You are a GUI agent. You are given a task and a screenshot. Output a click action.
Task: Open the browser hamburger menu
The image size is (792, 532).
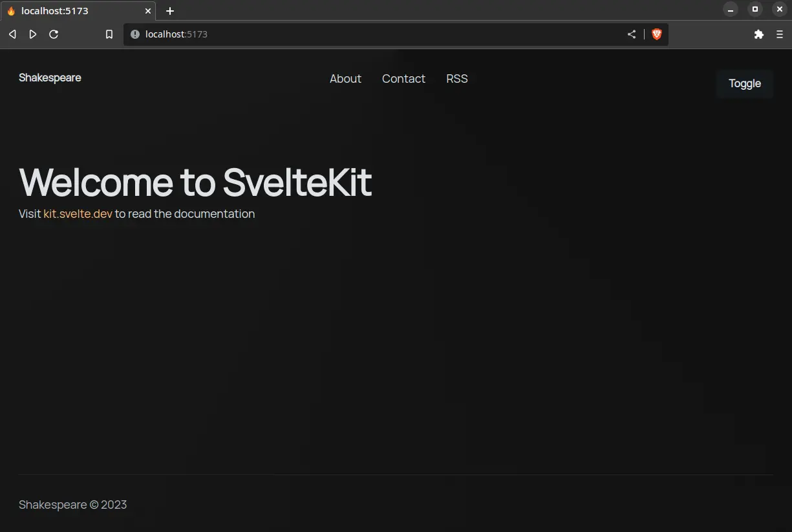[780, 34]
